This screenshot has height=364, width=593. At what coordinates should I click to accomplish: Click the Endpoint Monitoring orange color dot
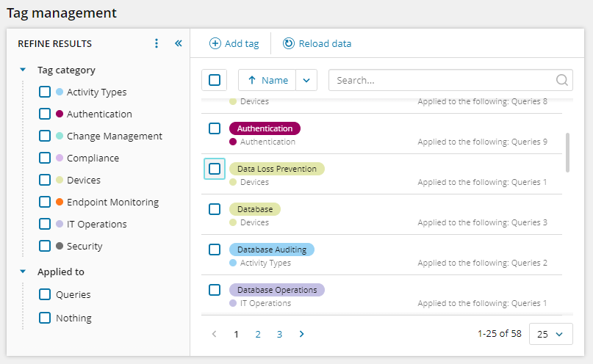[x=60, y=202]
